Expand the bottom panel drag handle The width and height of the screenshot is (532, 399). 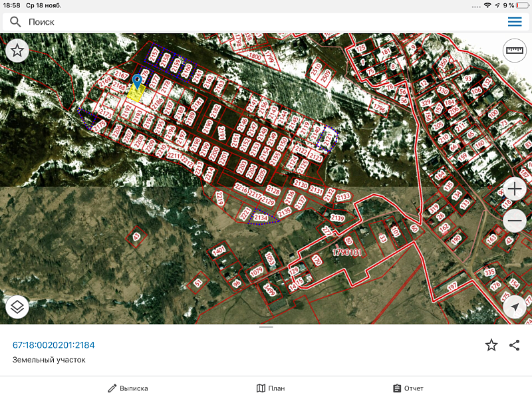click(x=266, y=327)
